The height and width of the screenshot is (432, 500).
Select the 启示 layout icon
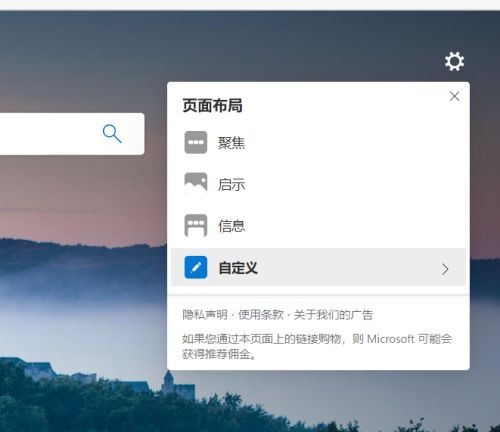point(196,184)
